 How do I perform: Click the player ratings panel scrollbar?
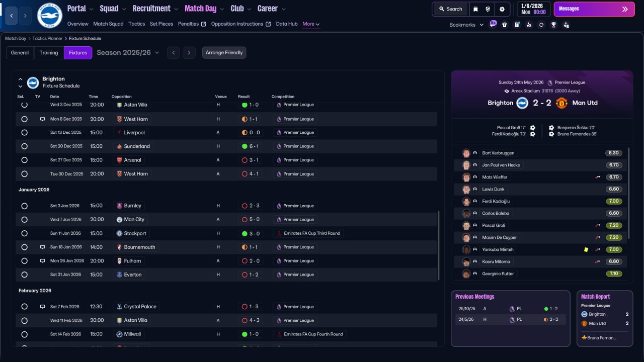click(x=629, y=194)
